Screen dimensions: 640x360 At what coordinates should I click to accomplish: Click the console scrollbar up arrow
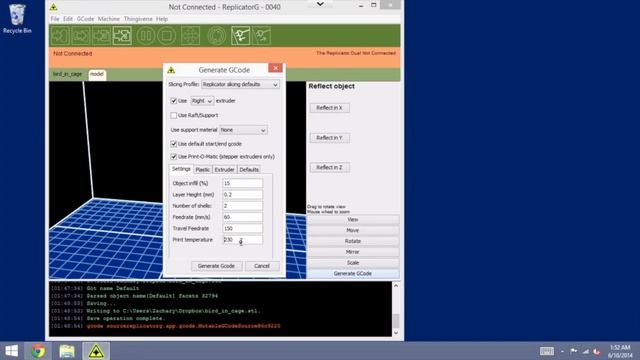[x=396, y=286]
